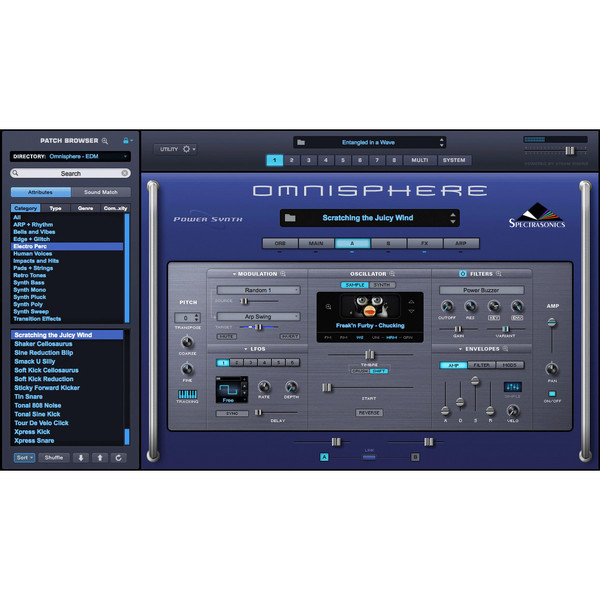Select the Timbre Crush mode

pyautogui.click(x=360, y=371)
